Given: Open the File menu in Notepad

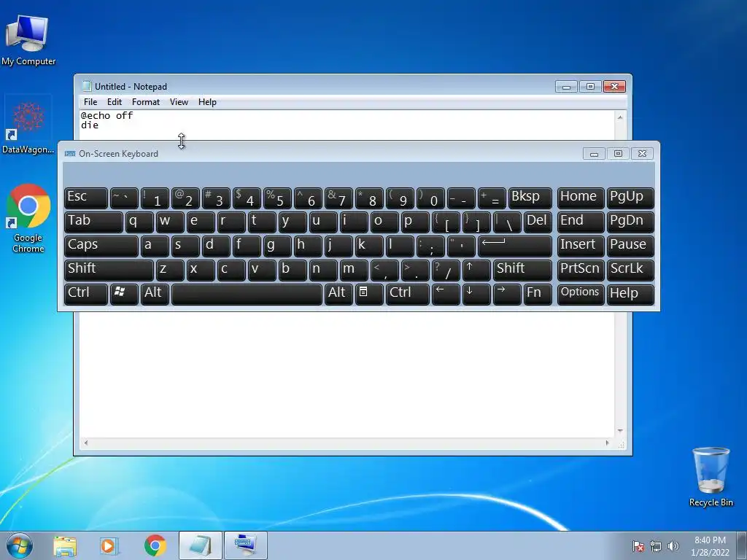Looking at the screenshot, I should coord(90,102).
